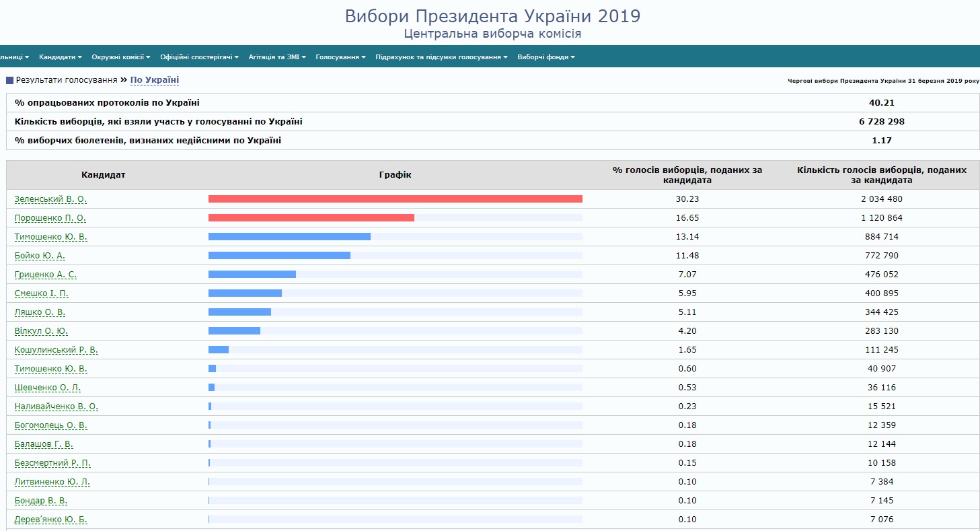Expand the Виборчі фонди dropdown

545,57
